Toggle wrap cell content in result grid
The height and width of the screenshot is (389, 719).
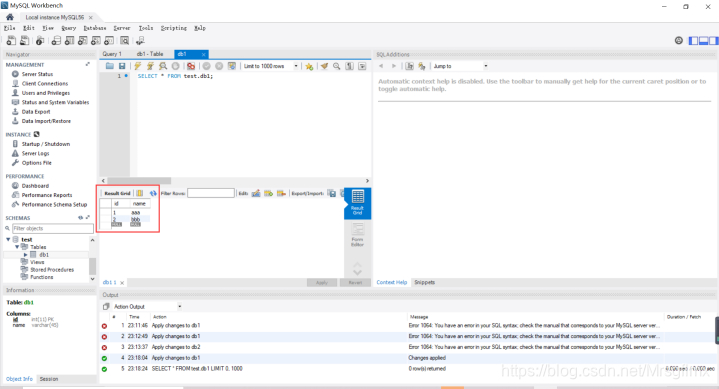(x=140, y=193)
